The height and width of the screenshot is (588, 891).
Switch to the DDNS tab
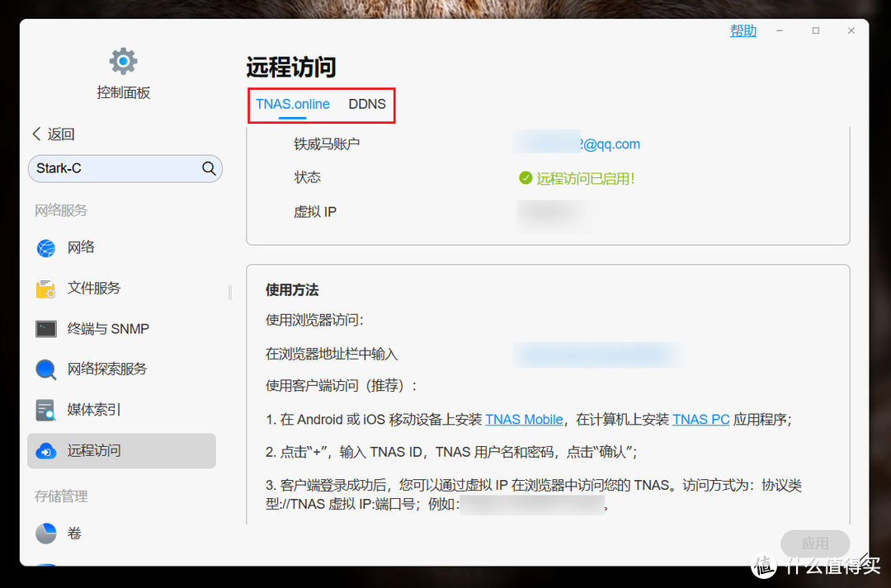click(x=367, y=104)
